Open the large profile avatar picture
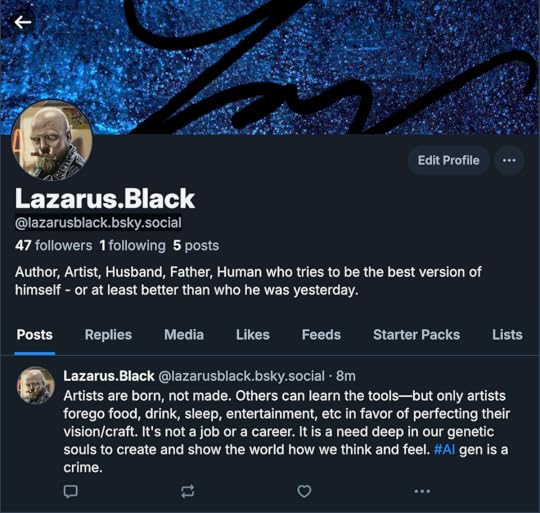This screenshot has height=513, width=540. coord(52,140)
